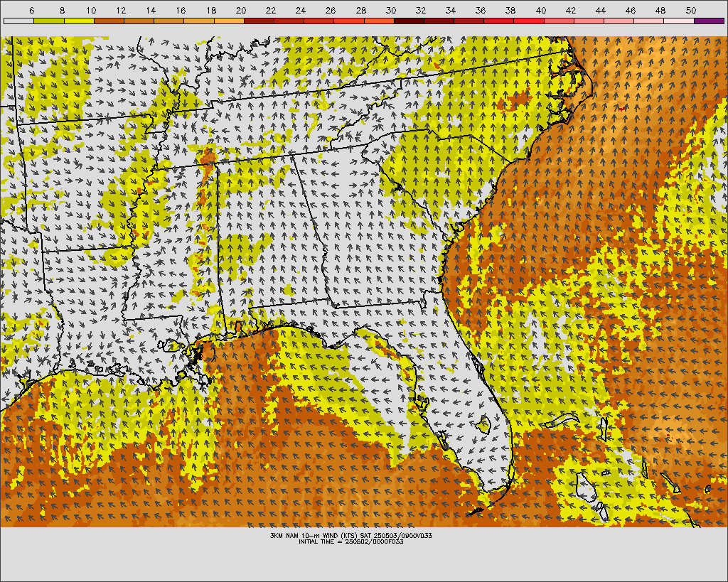
Task: Pick the legend value "24"
Action: [301, 10]
